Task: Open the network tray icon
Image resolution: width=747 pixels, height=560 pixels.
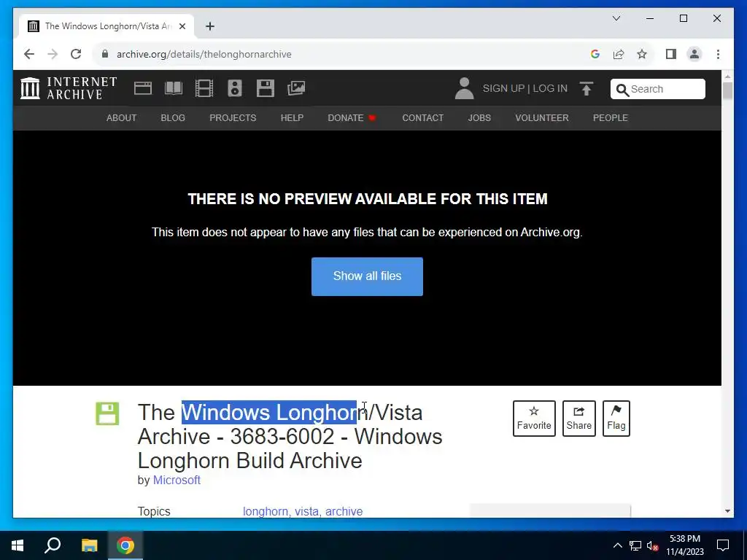Action: point(635,545)
